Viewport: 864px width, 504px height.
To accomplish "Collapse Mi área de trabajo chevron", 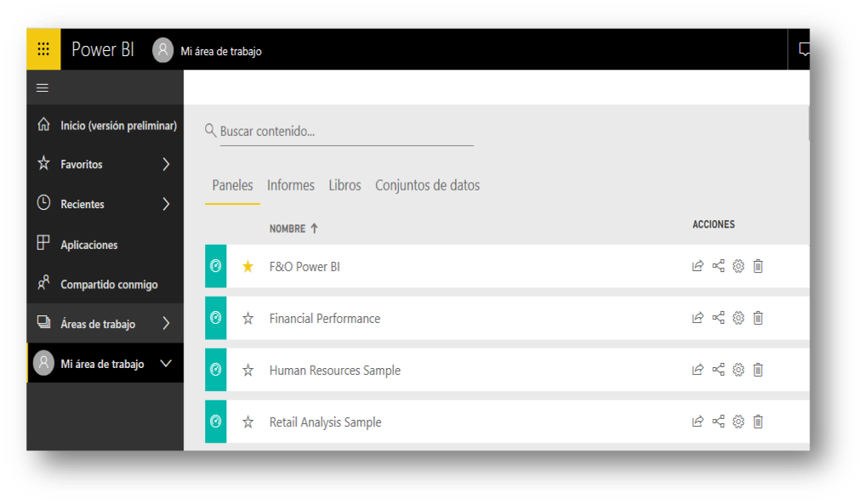I will click(166, 364).
